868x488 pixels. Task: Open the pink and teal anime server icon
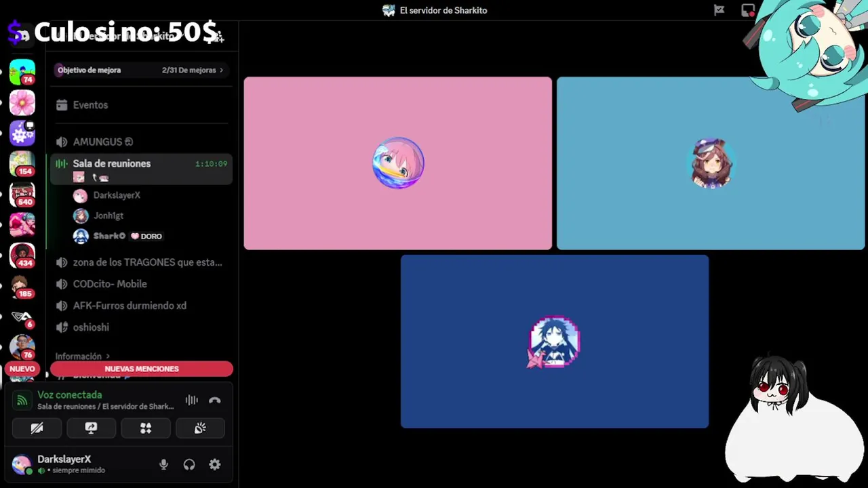tap(22, 225)
